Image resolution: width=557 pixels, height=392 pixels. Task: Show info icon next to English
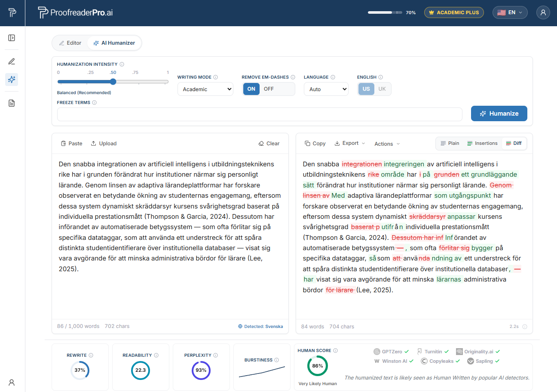(x=381, y=77)
